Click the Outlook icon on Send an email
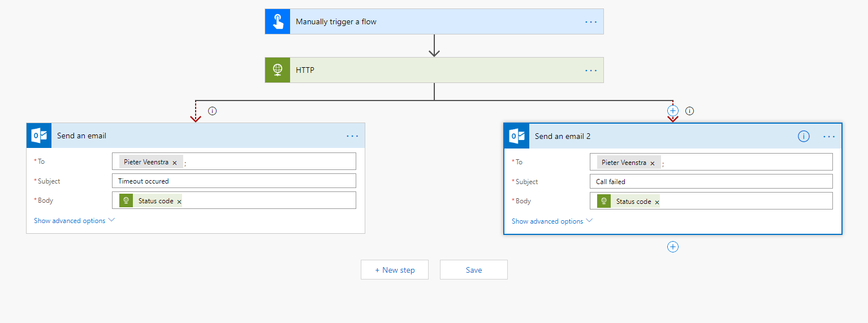Viewport: 868px width, 323px height. pyautogui.click(x=39, y=136)
